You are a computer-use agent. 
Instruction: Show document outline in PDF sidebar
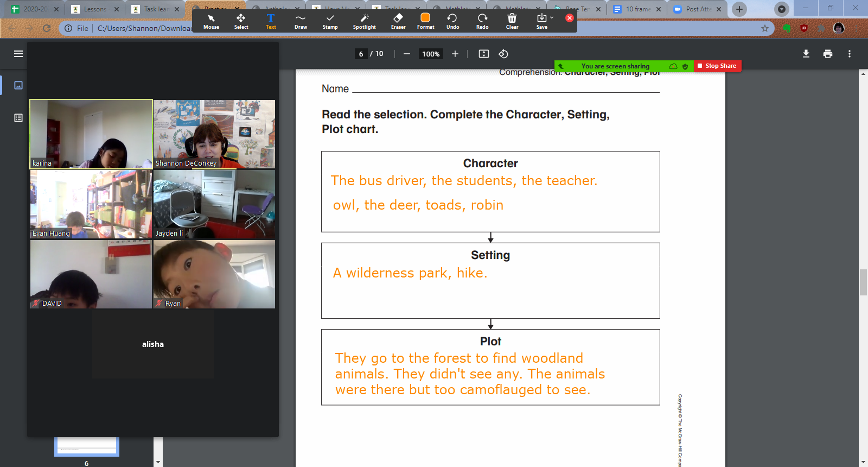pos(18,118)
